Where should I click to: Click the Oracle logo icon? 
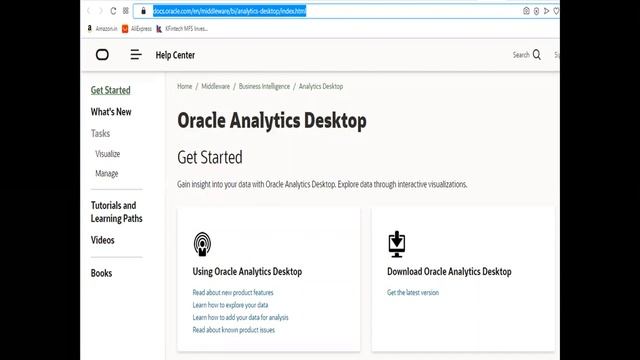pos(102,55)
